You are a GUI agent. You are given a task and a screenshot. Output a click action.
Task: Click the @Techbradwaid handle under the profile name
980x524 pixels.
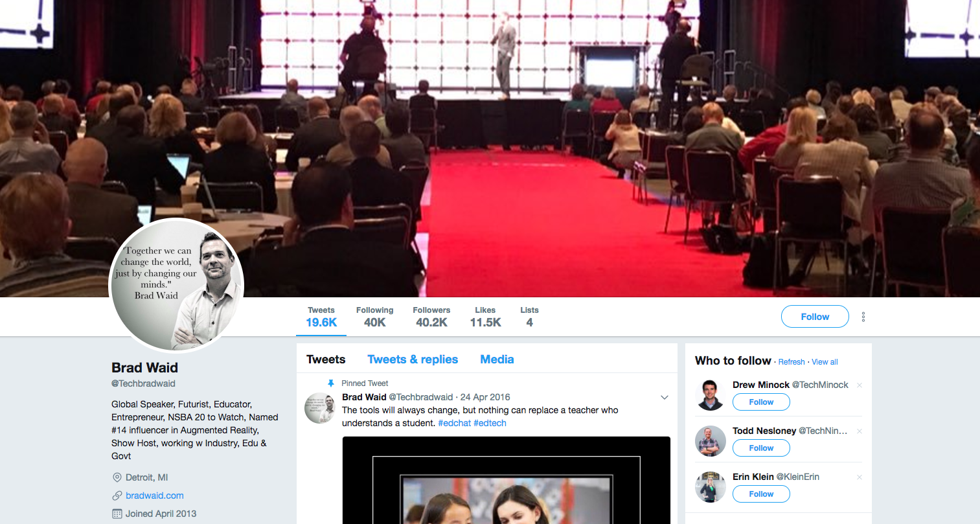143,383
